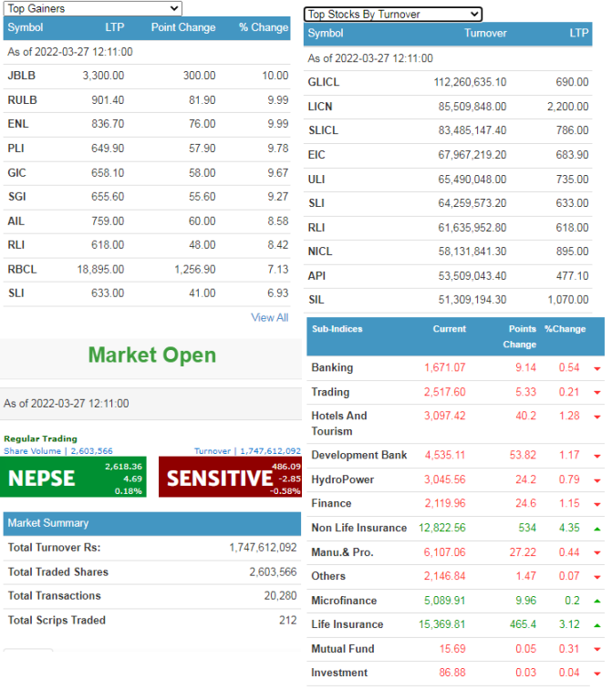The image size is (612, 700).
Task: Click the Sub-Indices column header
Action: (337, 329)
